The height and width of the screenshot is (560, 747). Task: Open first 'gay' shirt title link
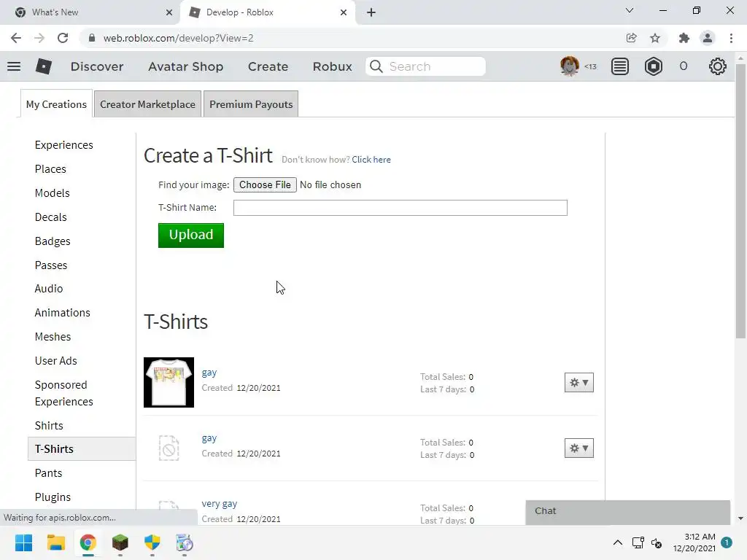[x=209, y=373]
